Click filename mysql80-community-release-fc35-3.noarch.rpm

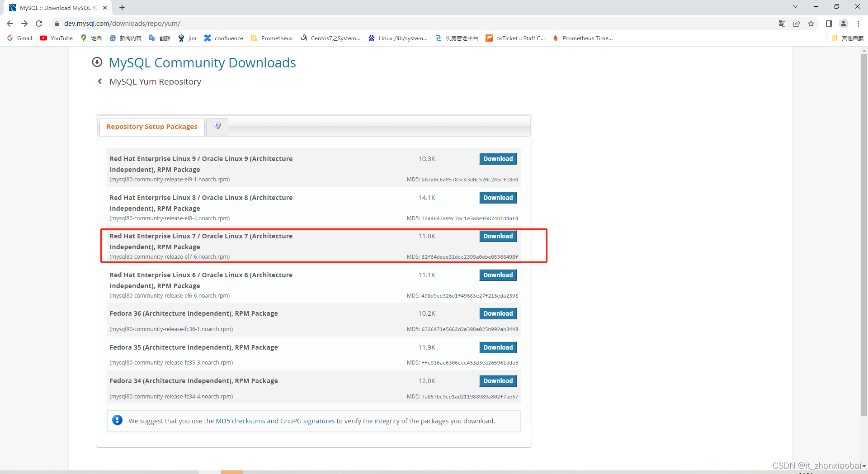171,363
